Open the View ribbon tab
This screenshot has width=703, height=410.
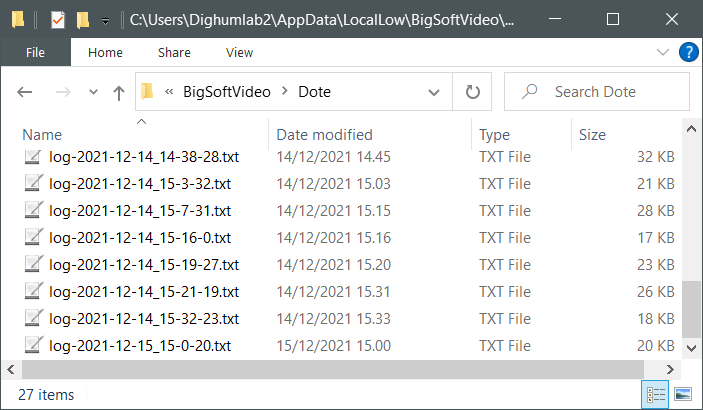239,52
